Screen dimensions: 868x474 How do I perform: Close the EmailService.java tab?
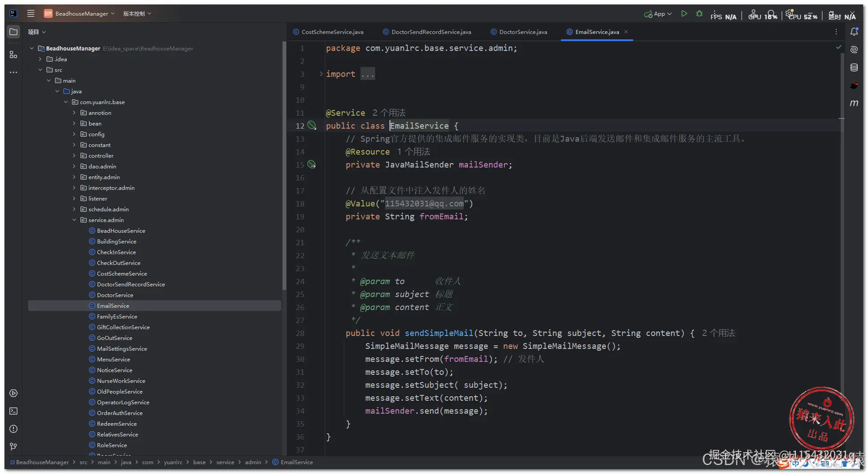pos(626,32)
